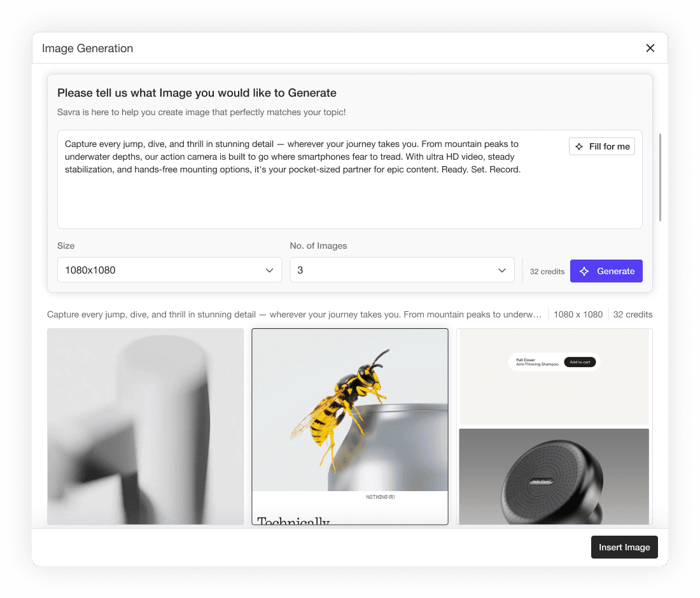Screen dimensions: 700x598
Task: Click the 'Please tell us what Image' heading
Action: click(197, 93)
